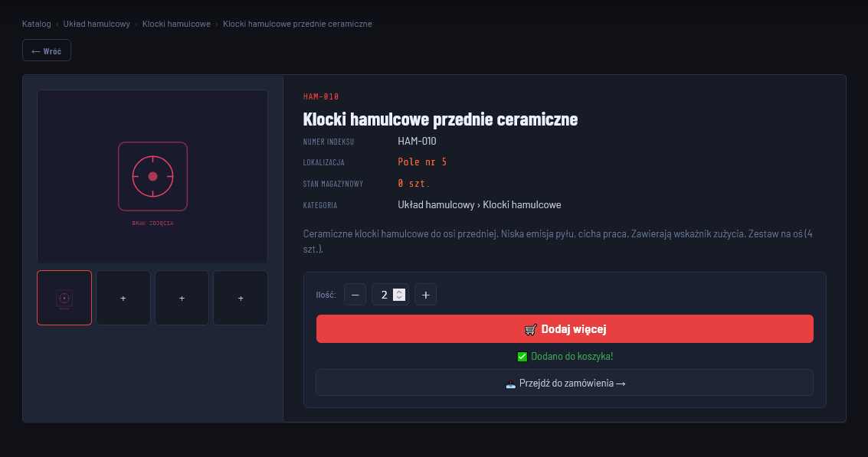
Task: Click the down spinner arrow in the quantity field
Action: click(399, 297)
